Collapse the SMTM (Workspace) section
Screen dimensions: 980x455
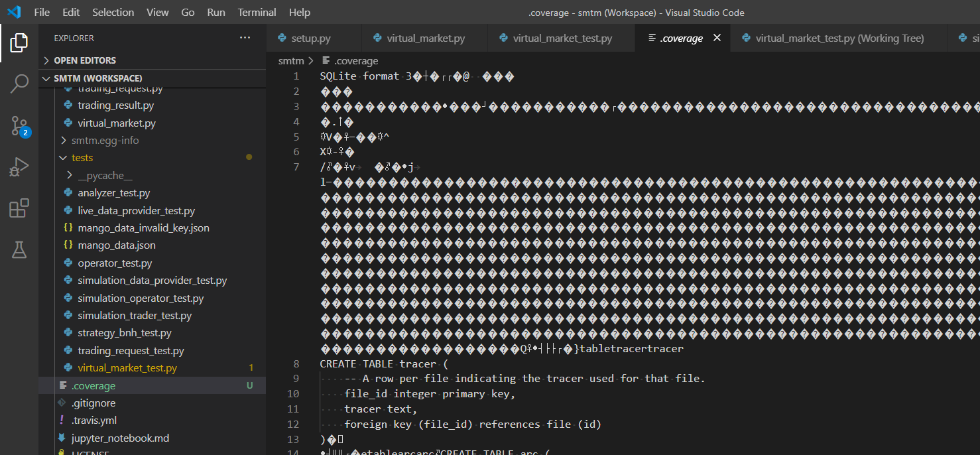coord(153,78)
